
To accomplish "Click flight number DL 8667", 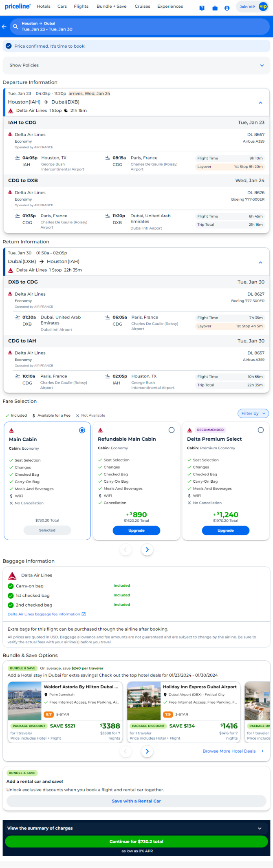I will tap(256, 135).
